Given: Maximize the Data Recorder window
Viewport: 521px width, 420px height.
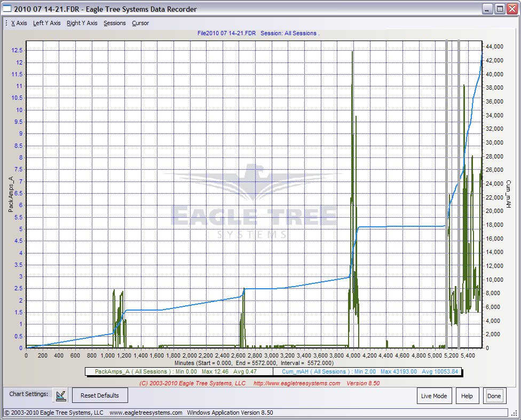Looking at the screenshot, I should tap(500, 9).
